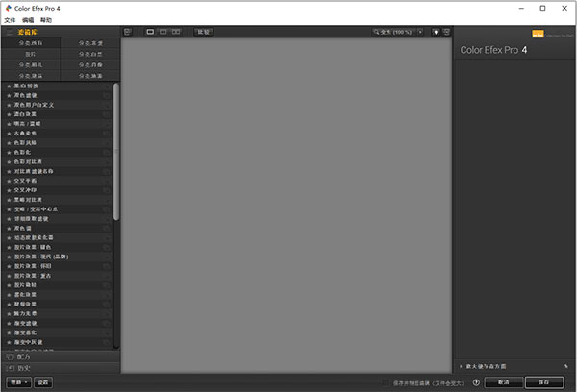This screenshot has height=392, width=577.
Task: Open the 帮助 menu in menu bar
Action: tap(46, 20)
